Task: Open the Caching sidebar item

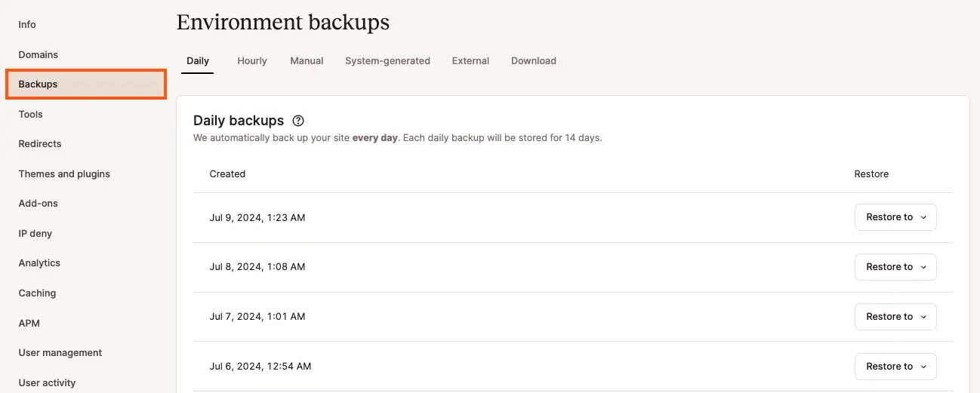Action: tap(38, 293)
